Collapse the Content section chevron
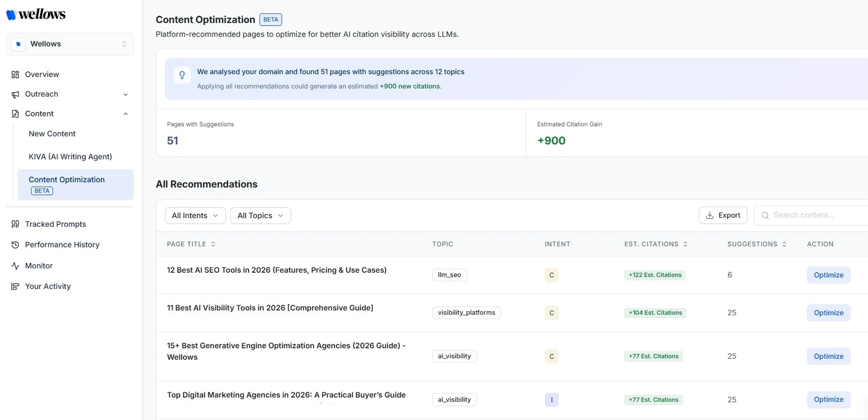 [x=125, y=114]
